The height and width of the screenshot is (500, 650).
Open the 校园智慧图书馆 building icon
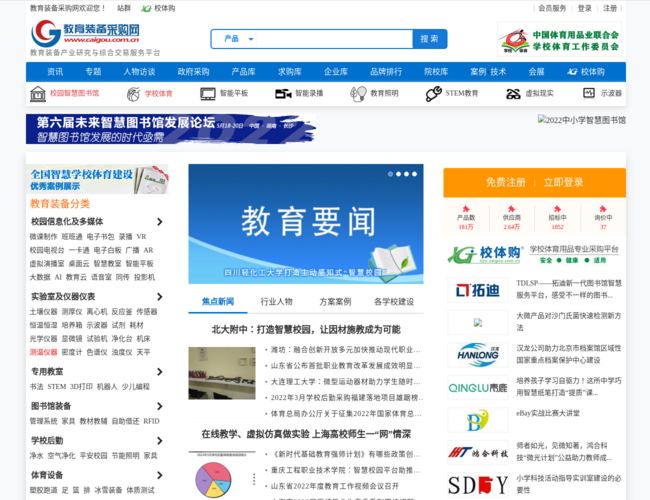click(x=38, y=94)
